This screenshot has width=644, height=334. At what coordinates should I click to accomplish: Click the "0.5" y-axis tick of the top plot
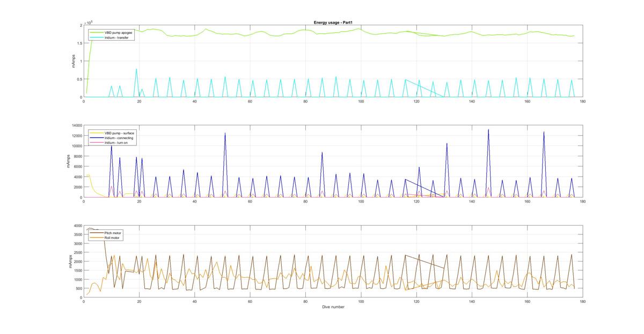pos(79,79)
